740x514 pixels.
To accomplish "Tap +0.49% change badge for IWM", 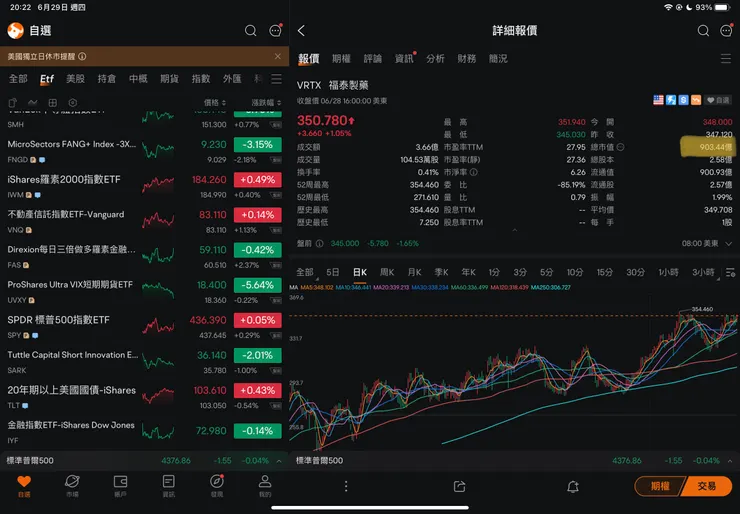I will 258,180.
